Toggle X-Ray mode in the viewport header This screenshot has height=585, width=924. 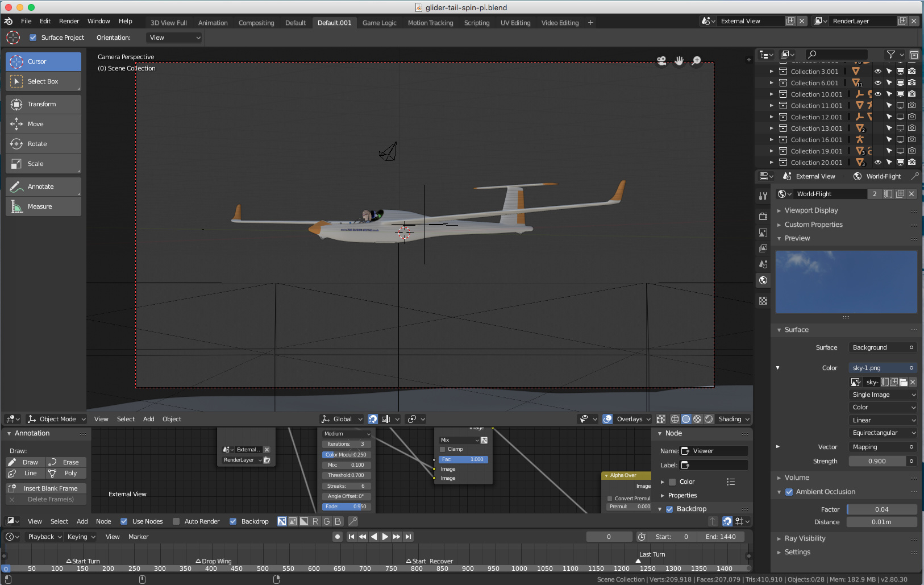pyautogui.click(x=661, y=419)
